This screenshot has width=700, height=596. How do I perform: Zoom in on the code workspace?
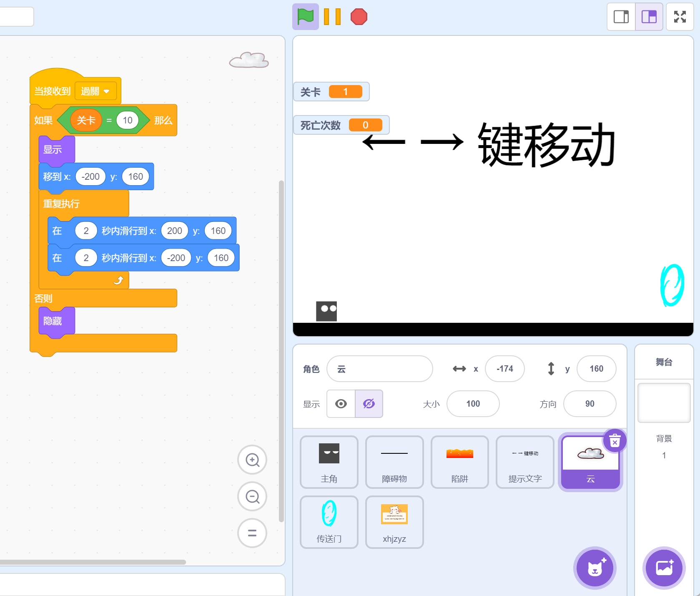click(x=252, y=460)
